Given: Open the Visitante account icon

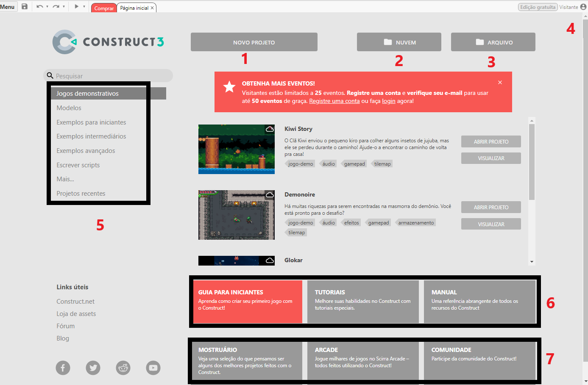Looking at the screenshot, I should coord(583,7).
